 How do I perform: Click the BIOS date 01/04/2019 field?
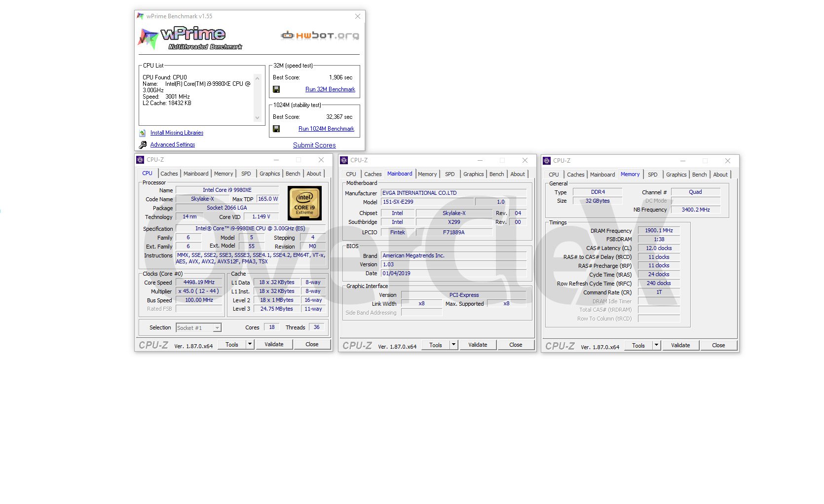point(453,273)
